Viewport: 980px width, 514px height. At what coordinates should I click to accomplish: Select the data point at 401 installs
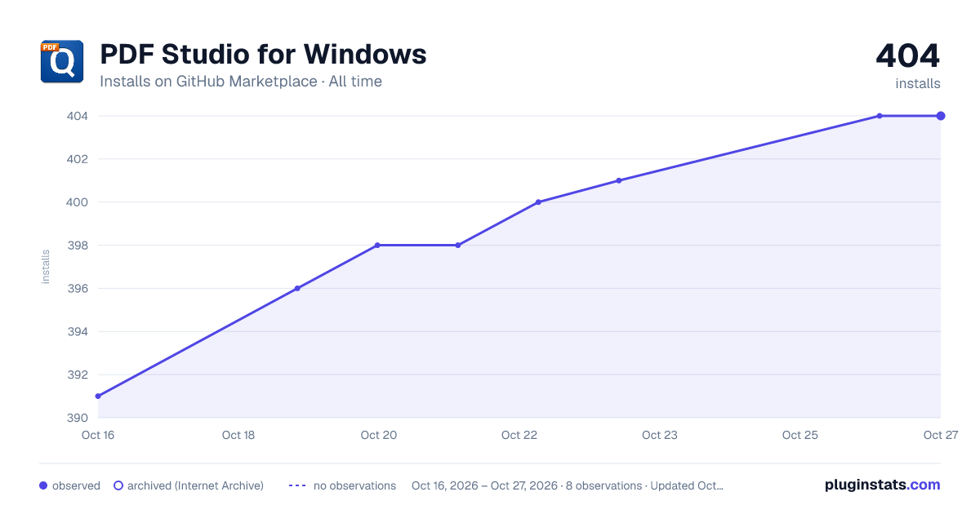point(619,180)
